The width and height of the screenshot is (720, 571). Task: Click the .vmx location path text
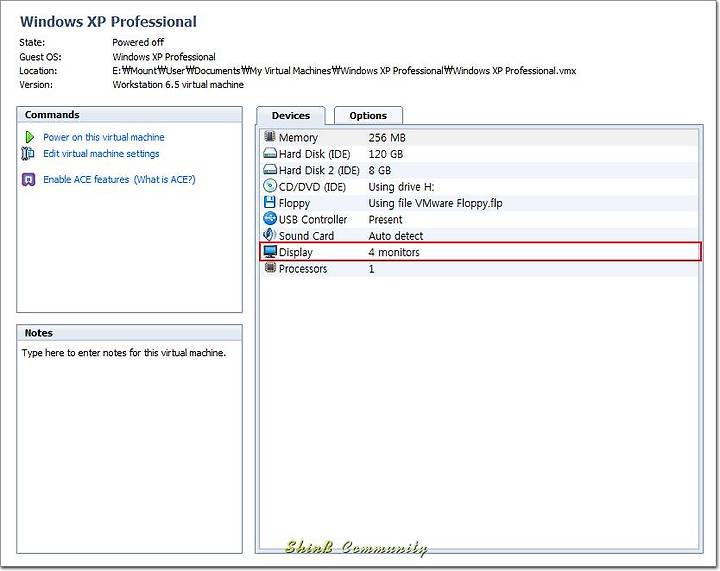[344, 71]
